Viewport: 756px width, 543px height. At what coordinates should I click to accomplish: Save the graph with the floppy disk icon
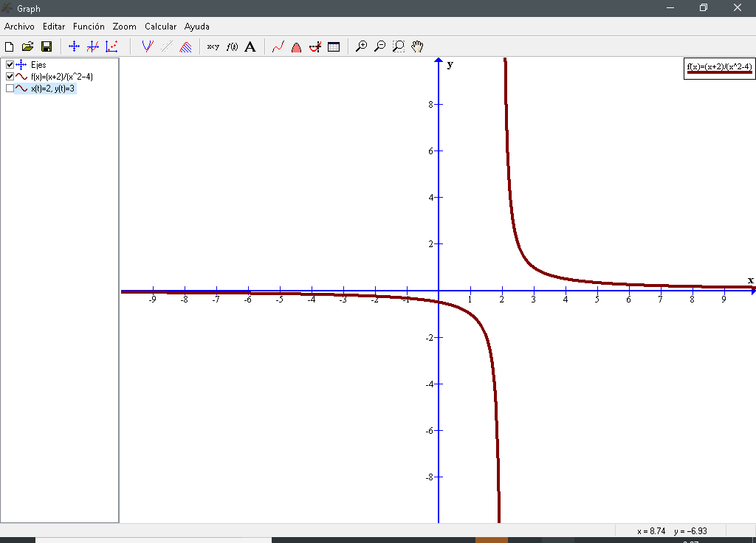[46, 46]
